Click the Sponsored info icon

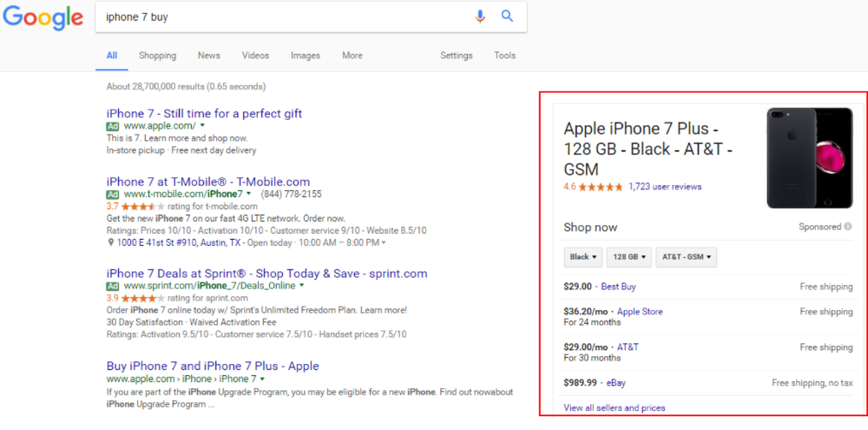(x=847, y=227)
